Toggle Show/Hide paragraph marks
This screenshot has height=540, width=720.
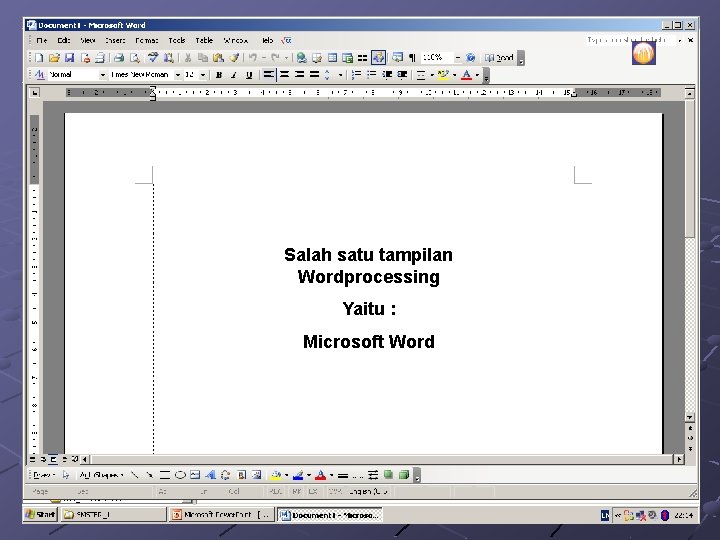[x=412, y=58]
